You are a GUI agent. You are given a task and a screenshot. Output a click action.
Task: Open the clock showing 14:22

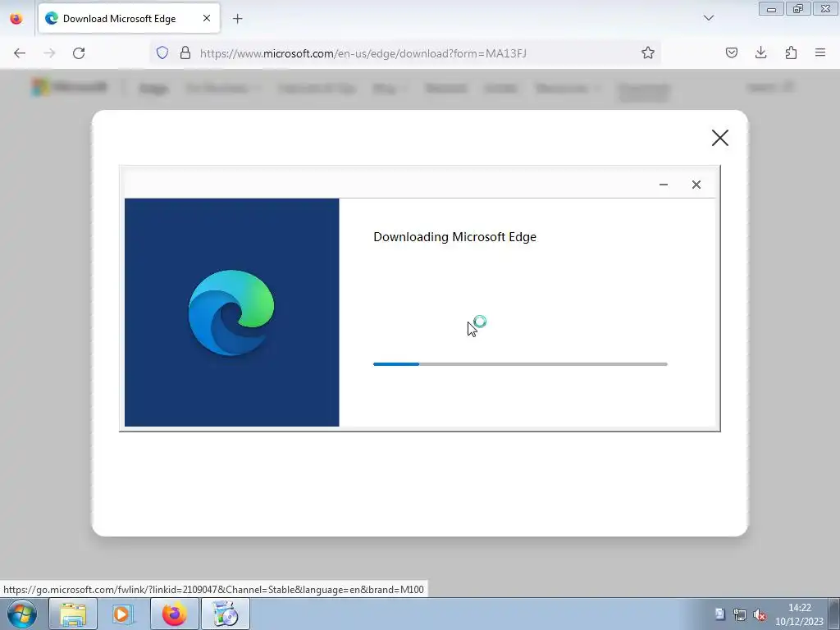(x=799, y=614)
